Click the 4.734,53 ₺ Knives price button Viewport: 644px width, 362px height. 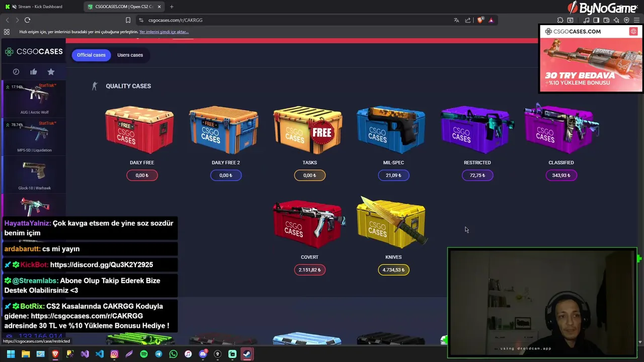pos(393,270)
